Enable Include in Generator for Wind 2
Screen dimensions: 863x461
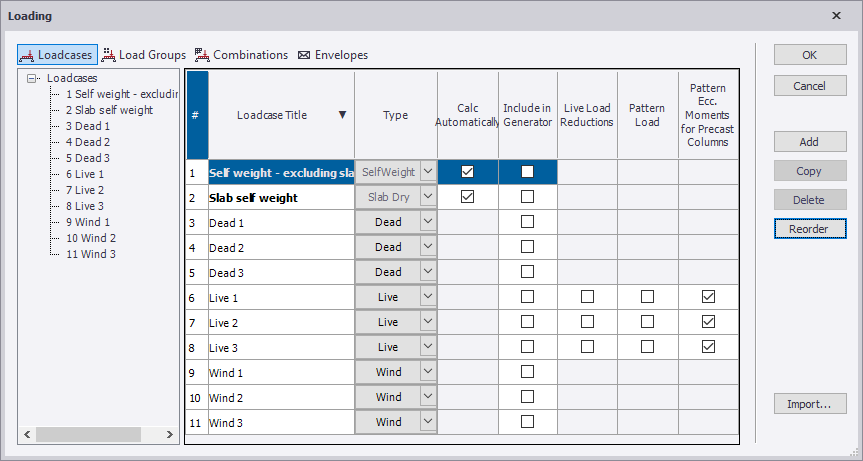(x=527, y=397)
